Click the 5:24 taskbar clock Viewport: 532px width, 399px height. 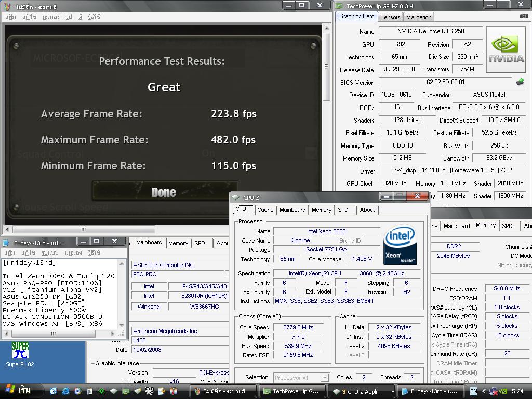pos(517,391)
